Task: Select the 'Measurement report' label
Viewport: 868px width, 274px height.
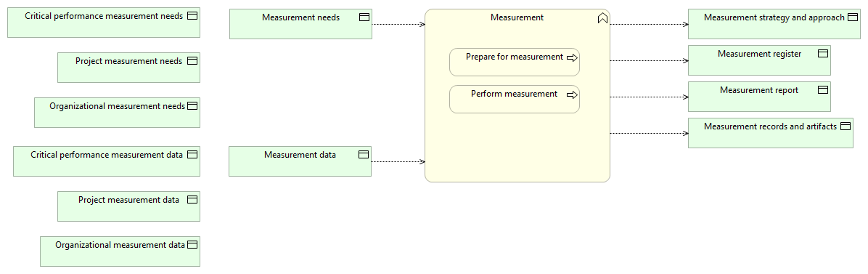Action: (759, 90)
